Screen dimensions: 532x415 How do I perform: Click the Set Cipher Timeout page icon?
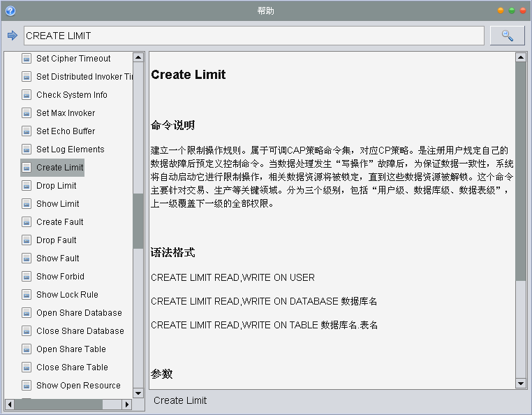(x=27, y=59)
